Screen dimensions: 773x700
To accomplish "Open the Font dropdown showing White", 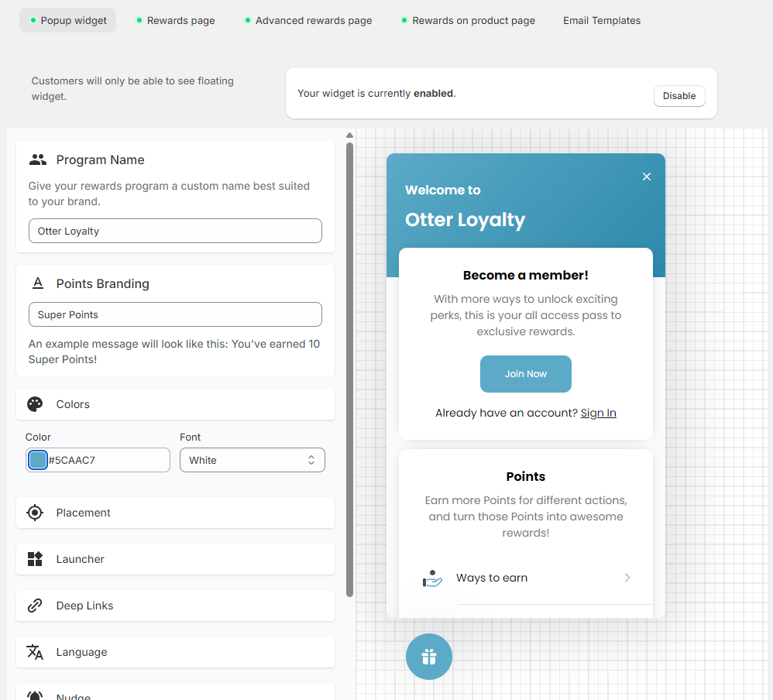I will [x=253, y=460].
